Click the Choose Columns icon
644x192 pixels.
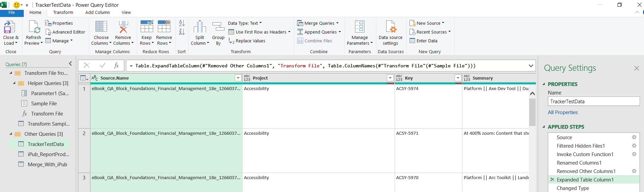tap(101, 26)
